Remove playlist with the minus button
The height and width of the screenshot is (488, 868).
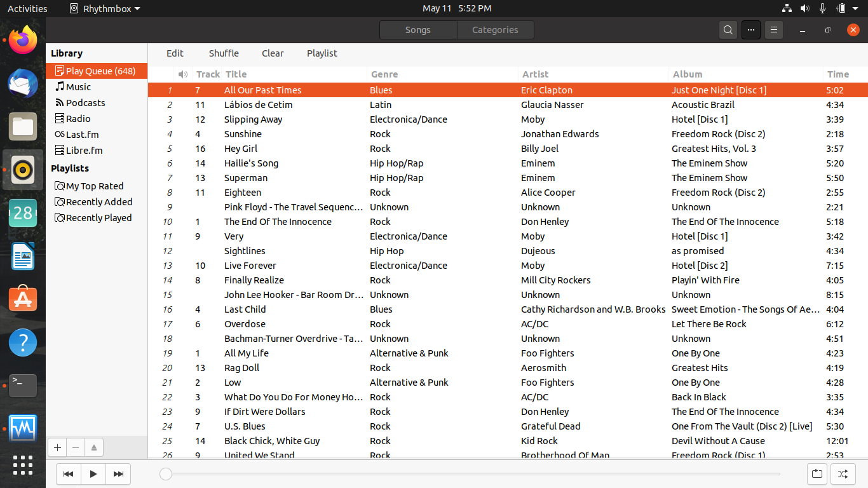coord(76,447)
